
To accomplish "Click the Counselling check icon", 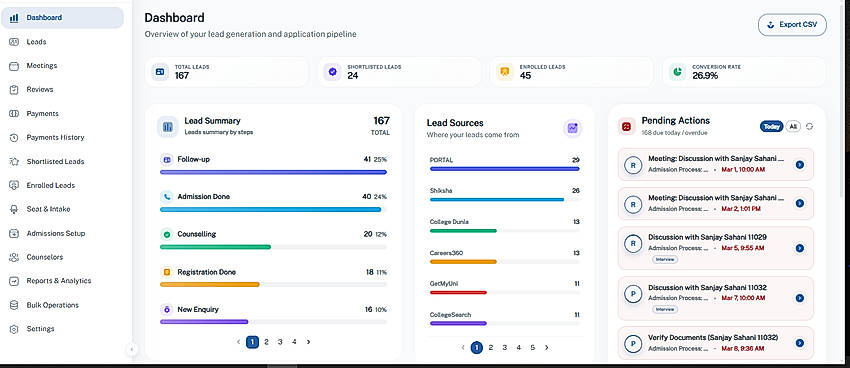I will tap(167, 235).
